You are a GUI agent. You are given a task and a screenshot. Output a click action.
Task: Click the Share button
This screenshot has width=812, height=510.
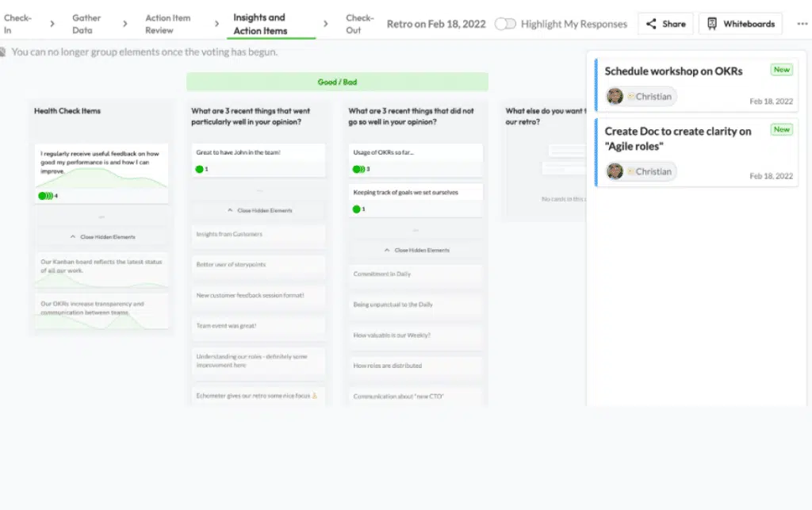(x=665, y=24)
